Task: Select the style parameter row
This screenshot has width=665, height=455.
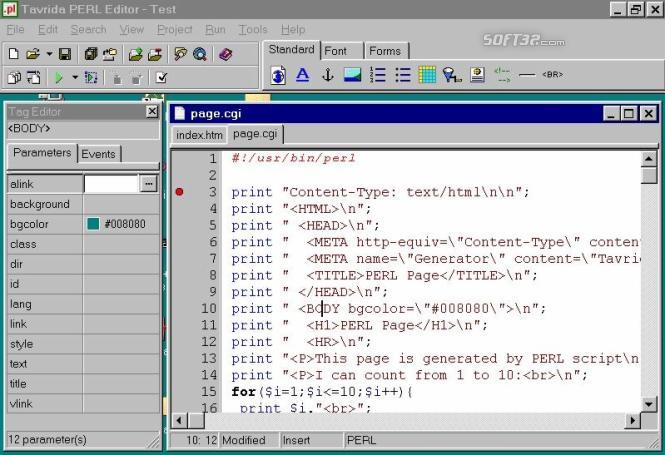Action: pyautogui.click(x=83, y=344)
